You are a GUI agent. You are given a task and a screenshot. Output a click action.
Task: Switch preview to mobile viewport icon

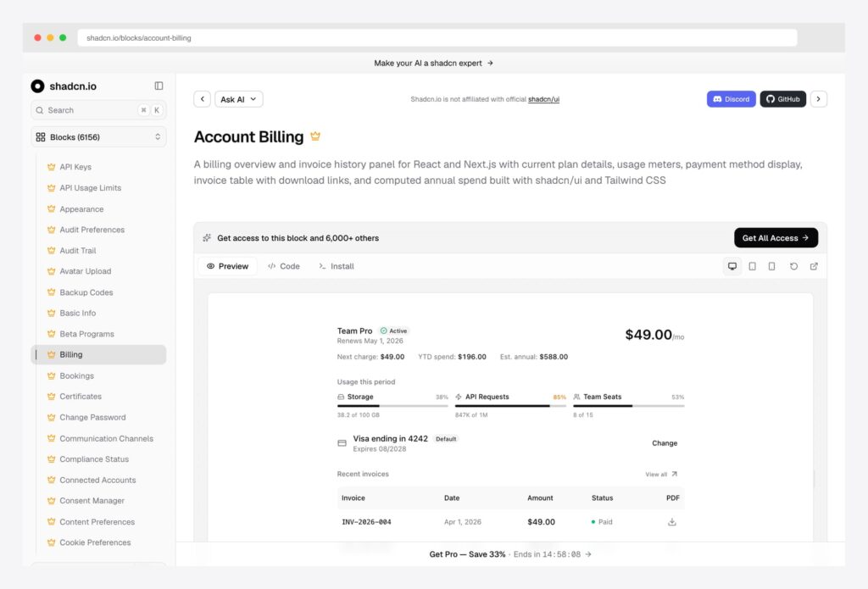771,266
